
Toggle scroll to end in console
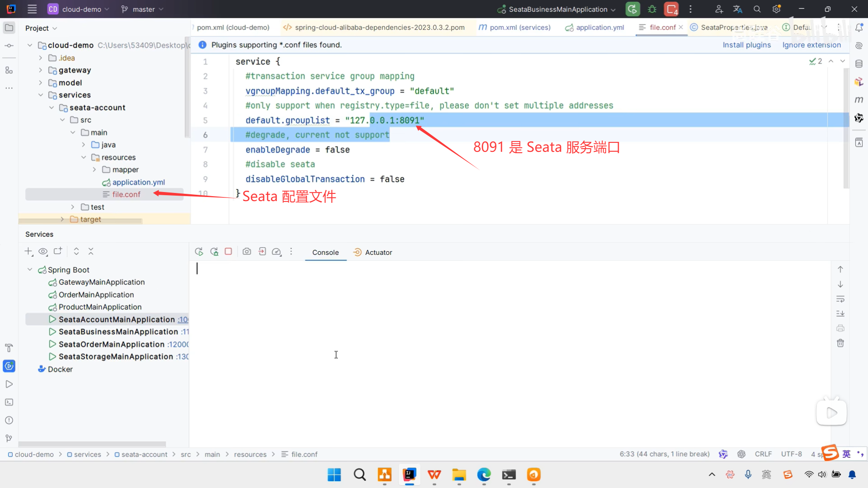coord(840,314)
